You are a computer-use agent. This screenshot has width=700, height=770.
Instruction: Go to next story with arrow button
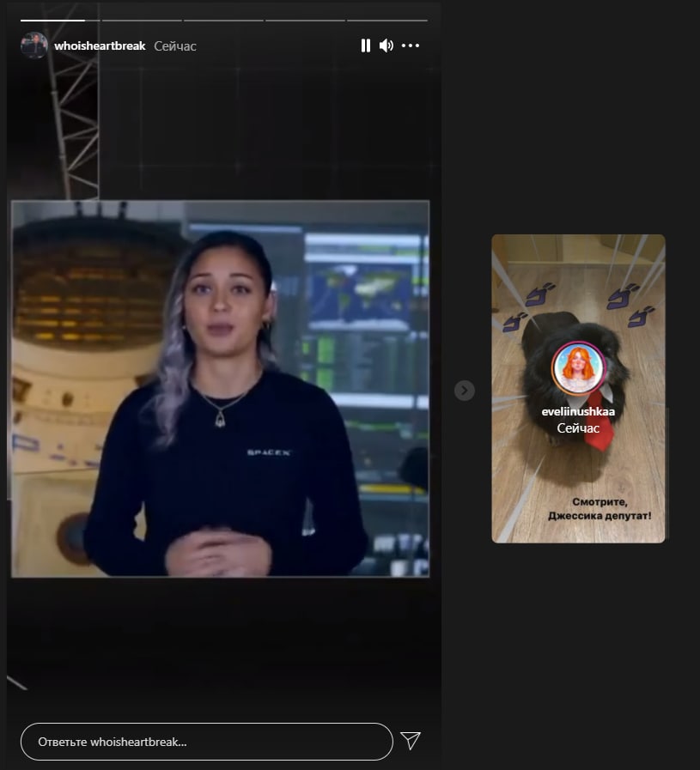[464, 391]
